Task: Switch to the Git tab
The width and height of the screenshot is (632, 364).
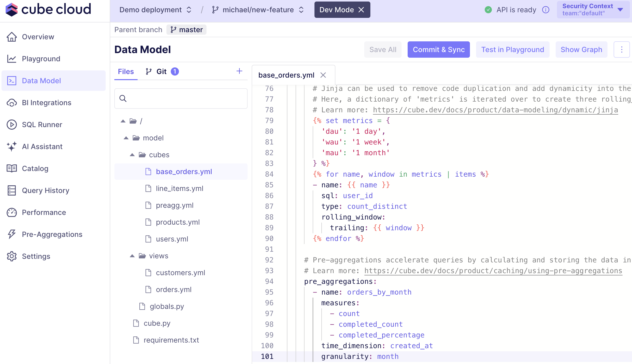Action: (x=162, y=71)
